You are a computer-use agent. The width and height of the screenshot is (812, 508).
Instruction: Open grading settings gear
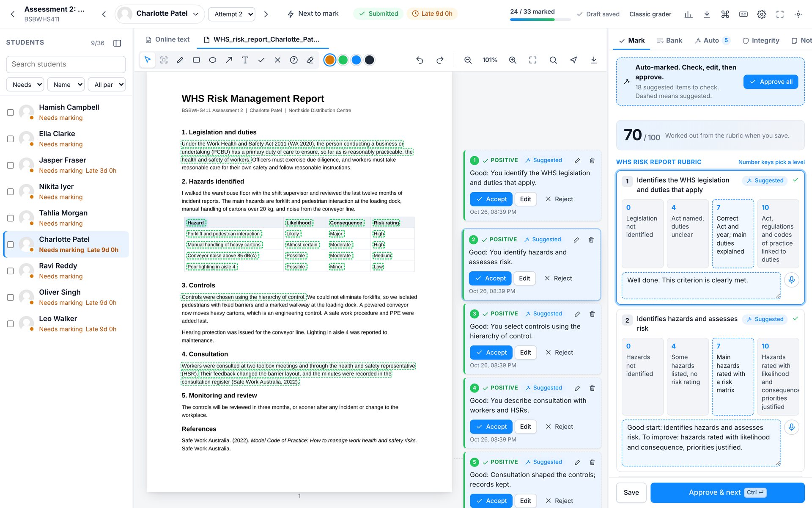tap(762, 14)
